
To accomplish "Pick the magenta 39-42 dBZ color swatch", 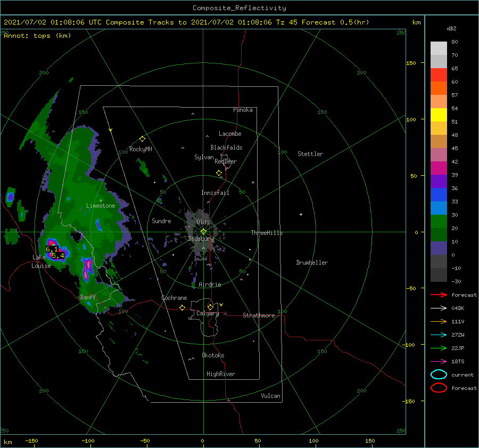I will [x=439, y=168].
